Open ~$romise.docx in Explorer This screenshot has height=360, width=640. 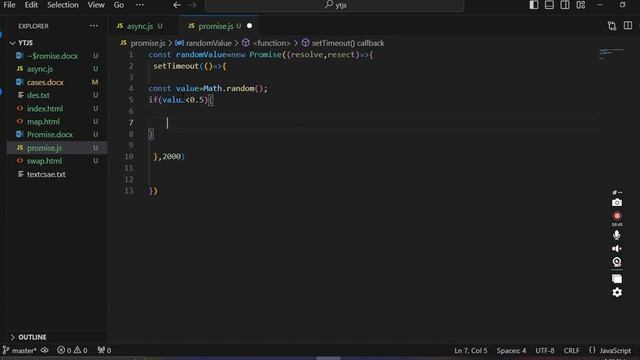tap(52, 56)
